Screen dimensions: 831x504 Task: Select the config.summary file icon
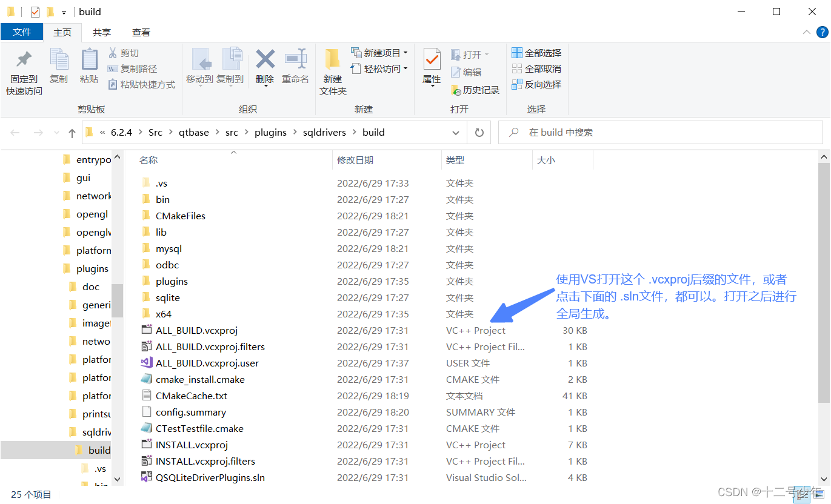(x=146, y=412)
